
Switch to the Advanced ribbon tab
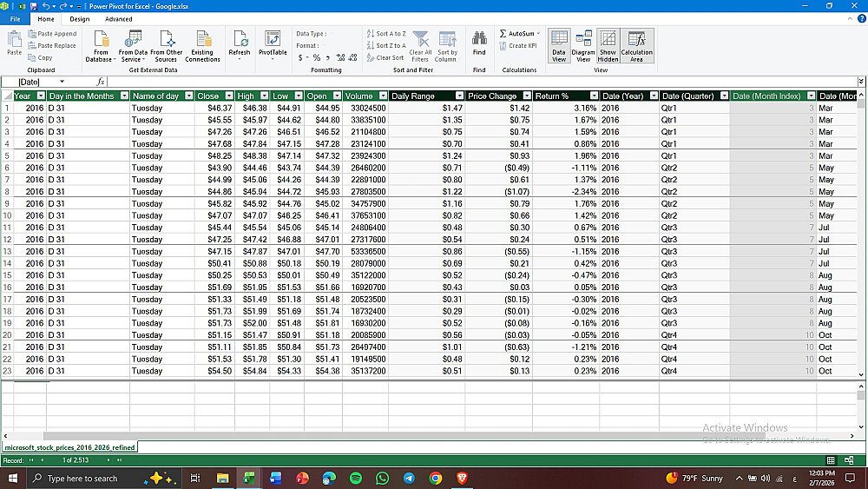[x=118, y=19]
